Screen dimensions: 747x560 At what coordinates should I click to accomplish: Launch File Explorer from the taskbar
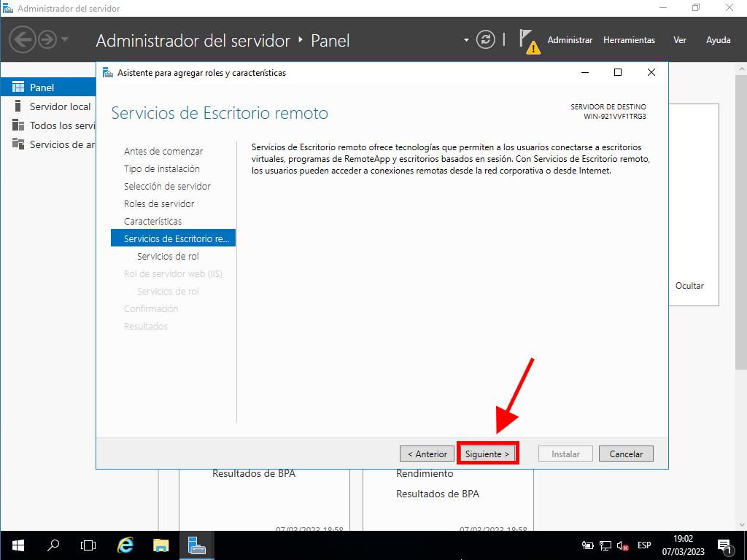click(x=161, y=545)
